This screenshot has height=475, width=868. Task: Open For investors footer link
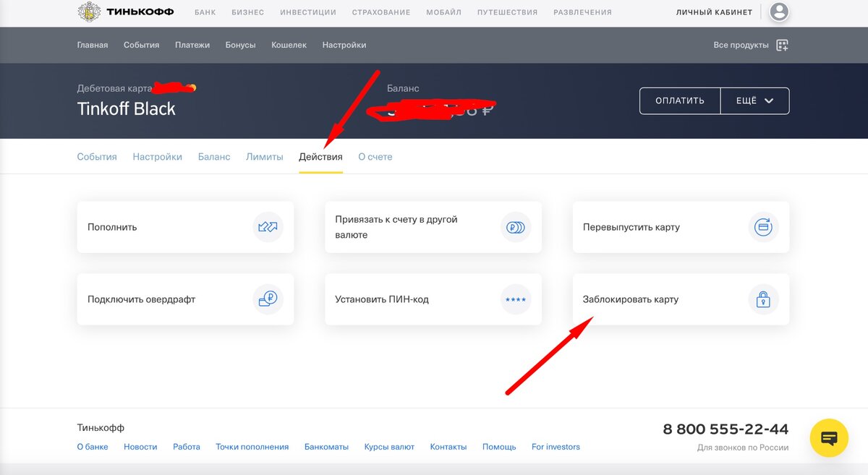click(556, 447)
